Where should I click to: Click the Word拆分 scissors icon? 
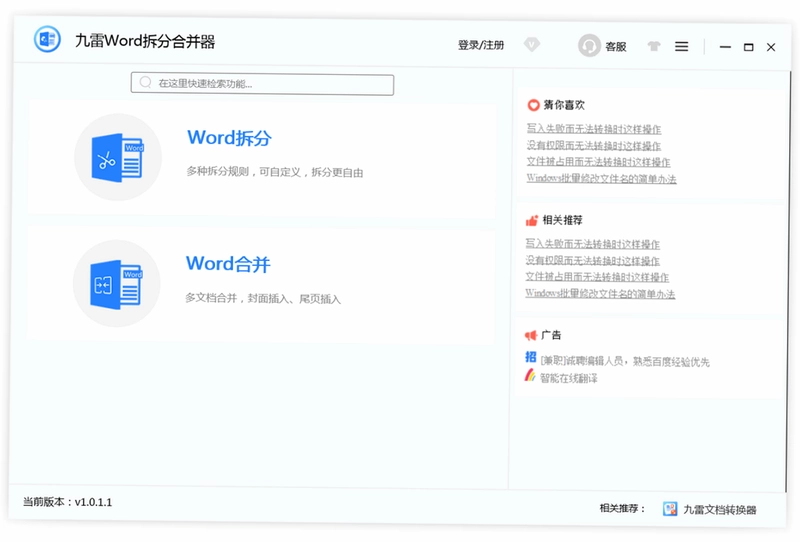pyautogui.click(x=118, y=157)
